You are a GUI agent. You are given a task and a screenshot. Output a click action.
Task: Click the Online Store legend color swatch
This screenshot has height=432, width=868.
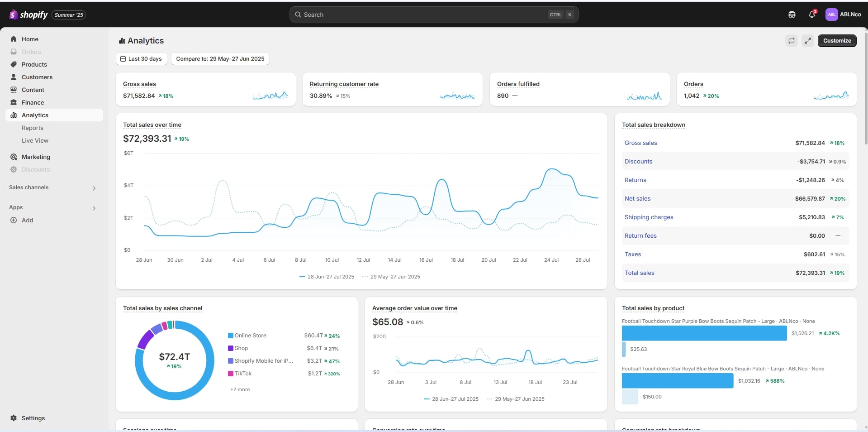point(231,336)
